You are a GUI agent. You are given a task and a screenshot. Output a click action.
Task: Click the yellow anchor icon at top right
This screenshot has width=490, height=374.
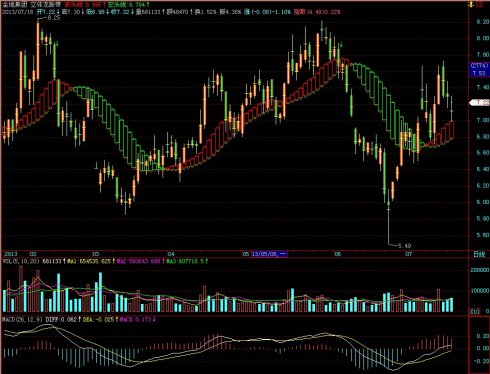pos(472,5)
